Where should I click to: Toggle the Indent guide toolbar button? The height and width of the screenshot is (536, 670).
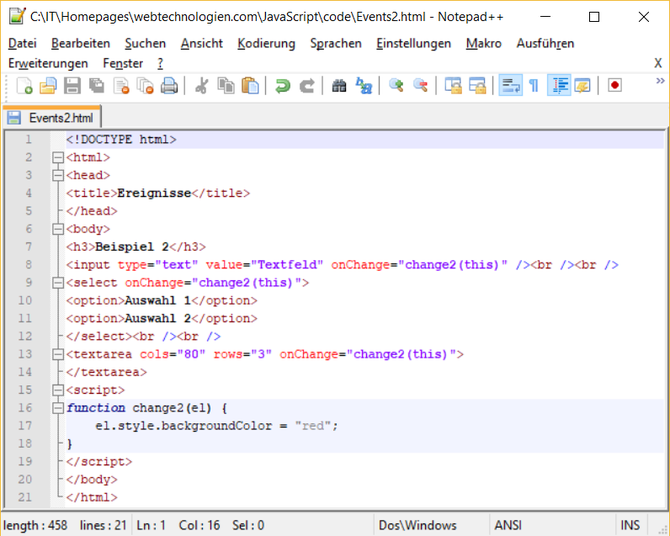click(559, 86)
